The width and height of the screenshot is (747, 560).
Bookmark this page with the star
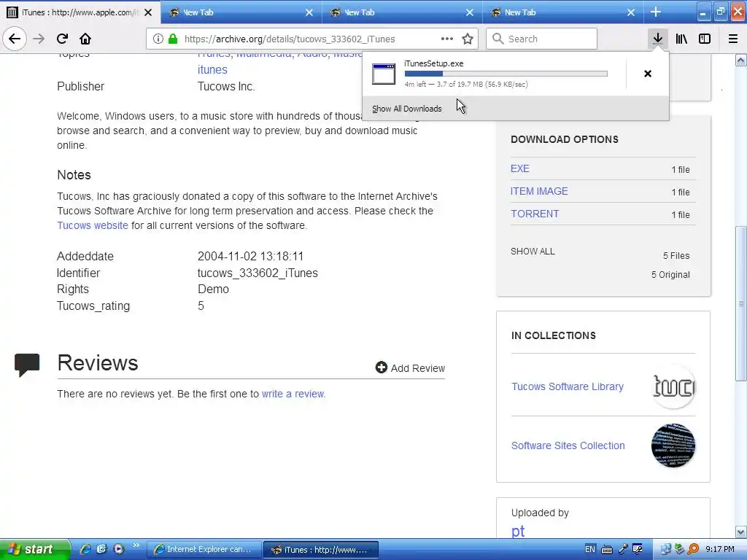coord(468,39)
